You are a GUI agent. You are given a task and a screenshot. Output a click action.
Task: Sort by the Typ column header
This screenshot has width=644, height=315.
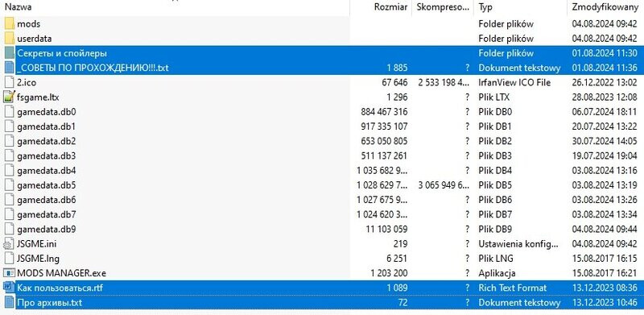485,7
